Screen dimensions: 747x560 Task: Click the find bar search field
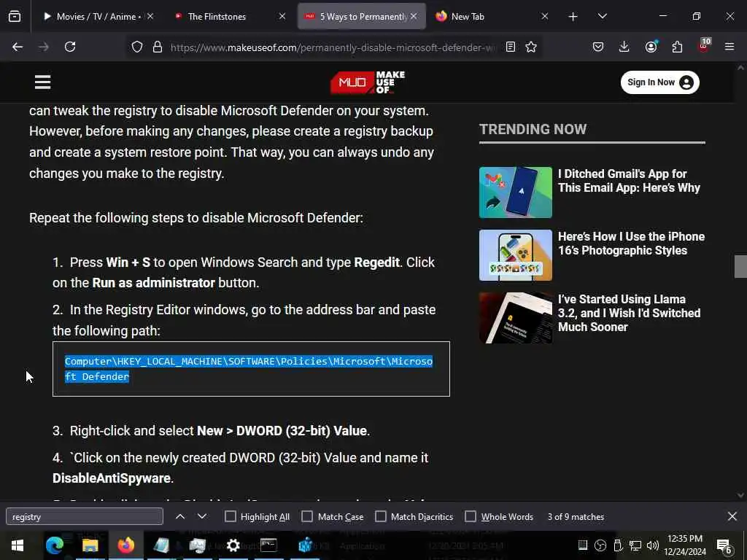point(85,516)
